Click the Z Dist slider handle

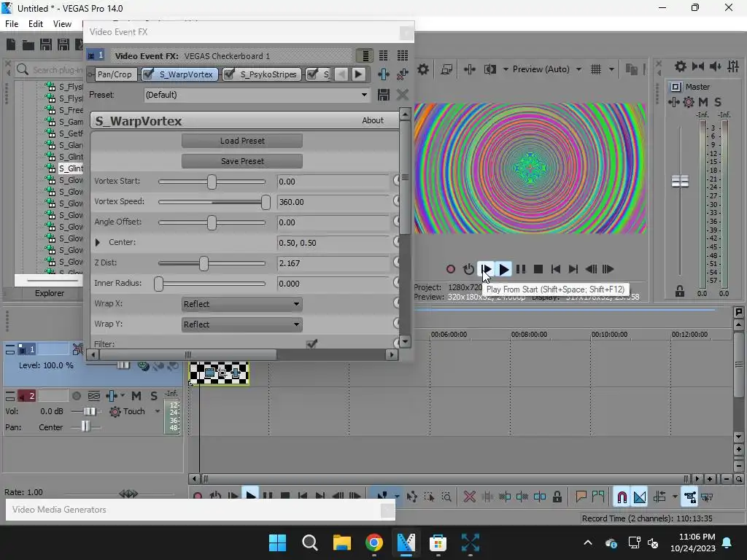click(x=204, y=263)
